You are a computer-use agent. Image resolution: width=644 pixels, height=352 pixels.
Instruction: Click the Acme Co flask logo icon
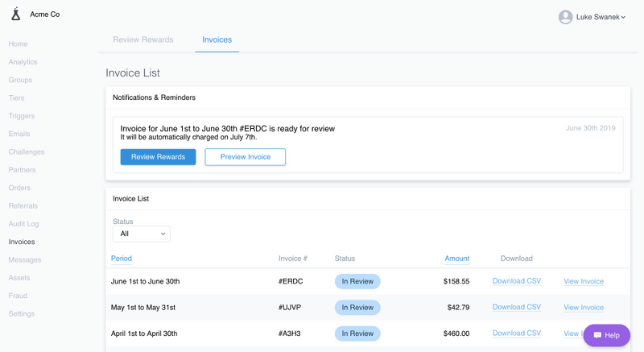[15, 14]
